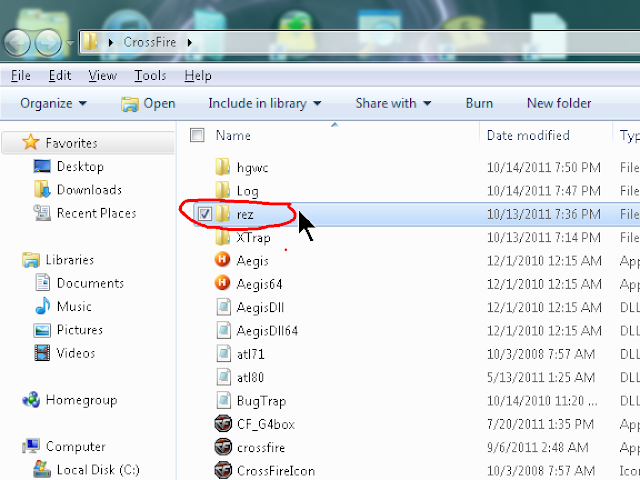This screenshot has width=640, height=480.
Task: Select the BugTrap DLL icon
Action: (x=223, y=400)
